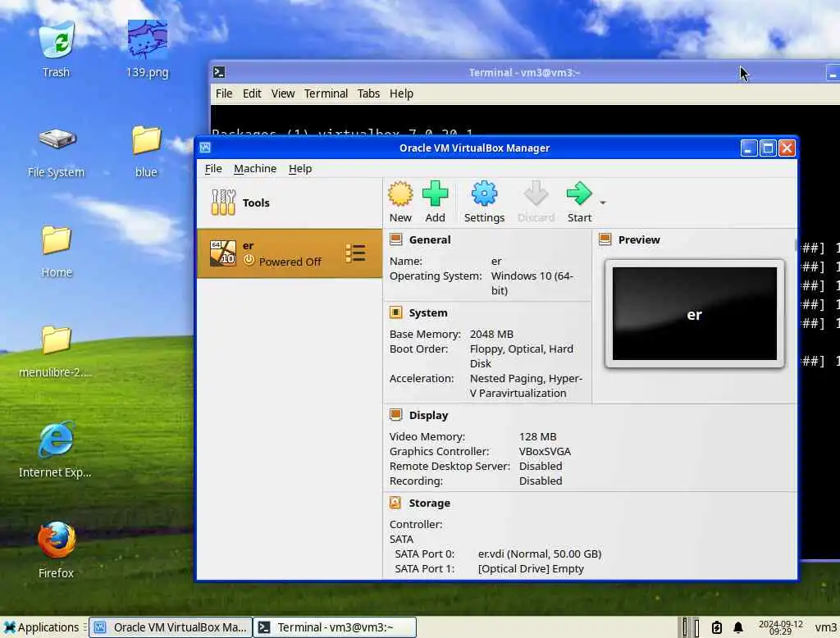Switch to Terminal taskbar button
The height and width of the screenshot is (638, 840).
[x=335, y=627]
